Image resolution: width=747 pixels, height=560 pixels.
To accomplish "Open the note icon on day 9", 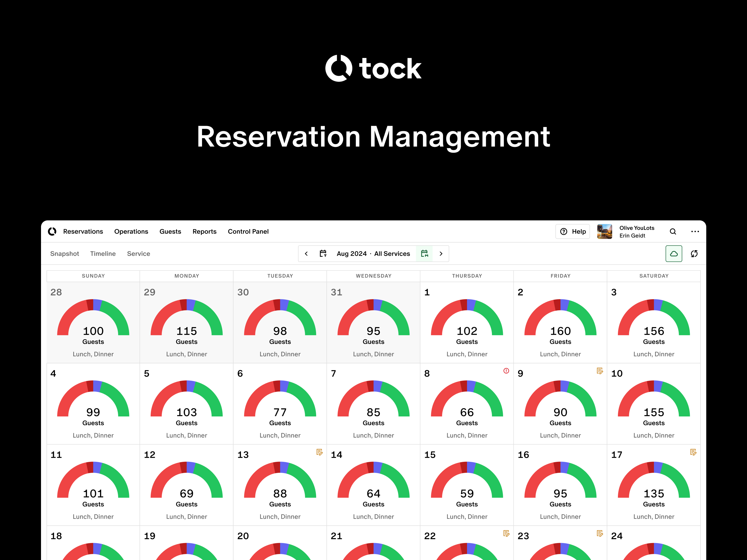I will coord(600,371).
